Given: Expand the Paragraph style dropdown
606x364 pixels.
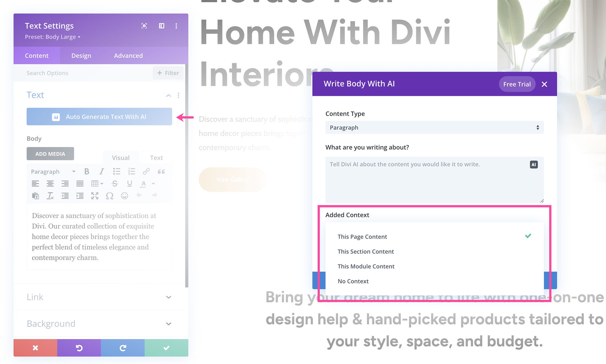Looking at the screenshot, I should click(x=52, y=171).
